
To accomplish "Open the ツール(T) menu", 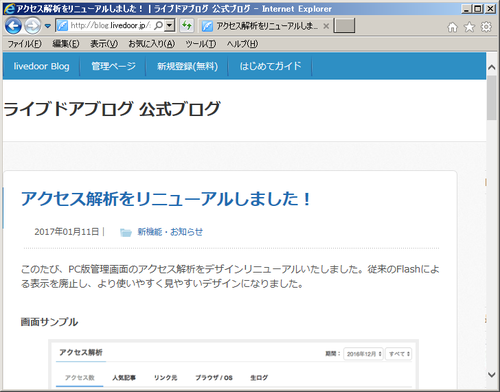I will 201,44.
